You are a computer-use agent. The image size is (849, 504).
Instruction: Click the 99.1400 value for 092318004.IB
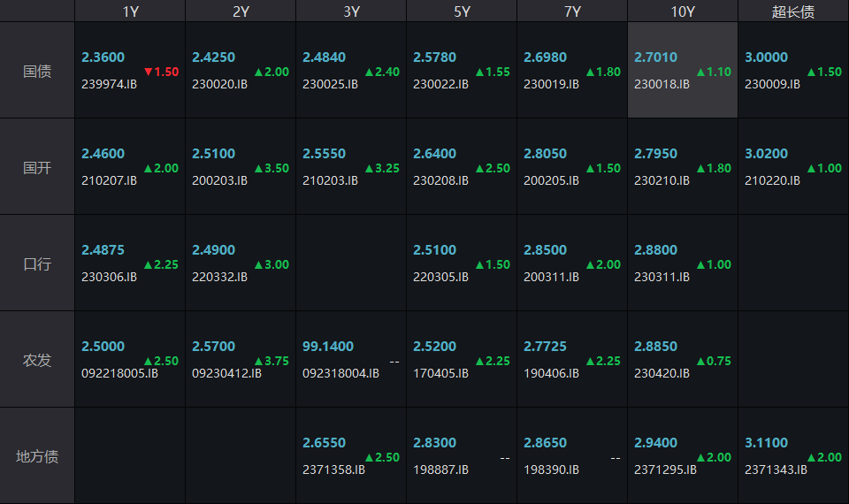328,347
